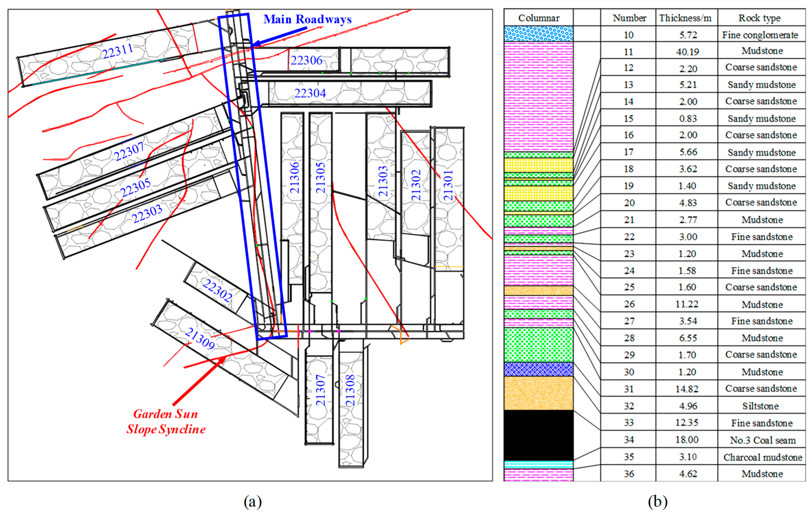Click the Siltstone rock type cell

tap(760, 406)
